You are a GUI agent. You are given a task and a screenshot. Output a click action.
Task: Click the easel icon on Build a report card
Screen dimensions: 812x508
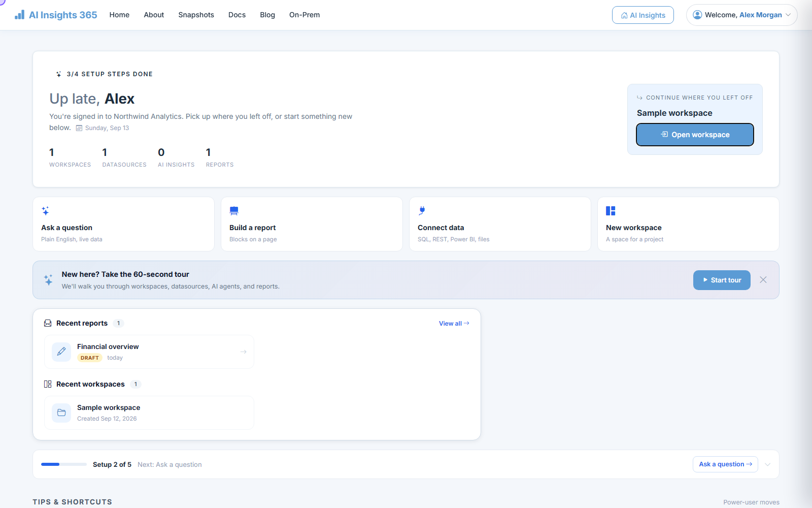point(234,211)
